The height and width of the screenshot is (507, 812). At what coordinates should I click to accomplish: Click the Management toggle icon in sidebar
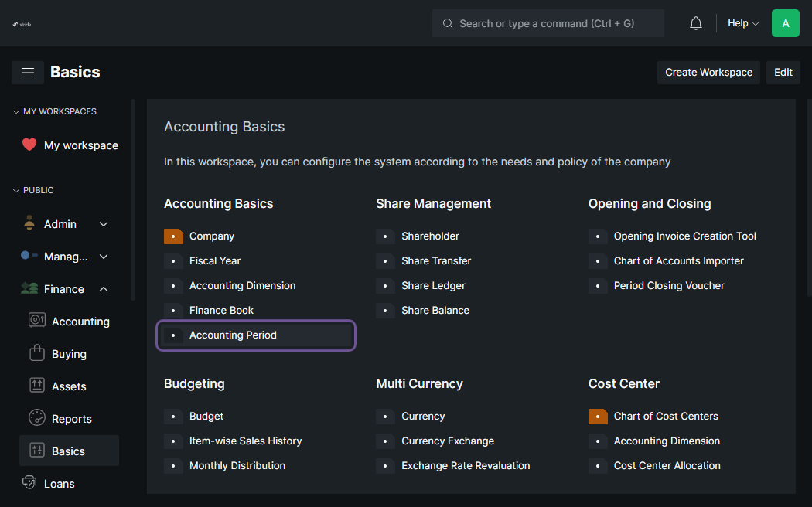coord(29,256)
